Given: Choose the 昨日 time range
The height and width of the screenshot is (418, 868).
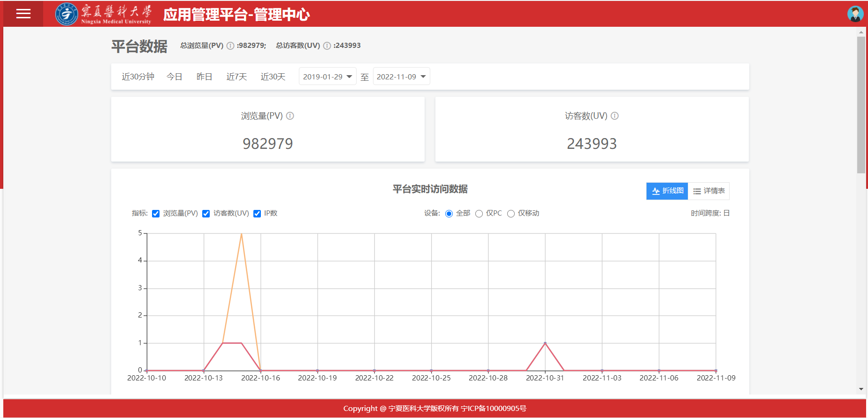Looking at the screenshot, I should coord(204,77).
